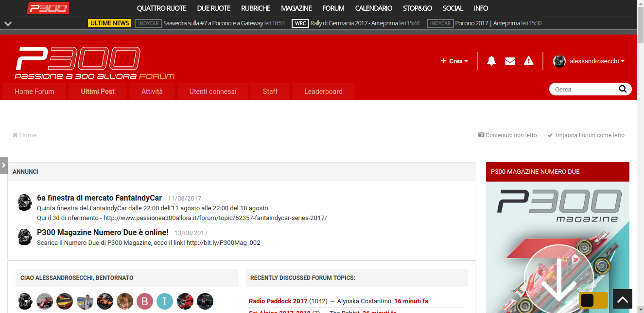
Task: Toggle the yellow switch at bottom right
Action: [x=593, y=300]
